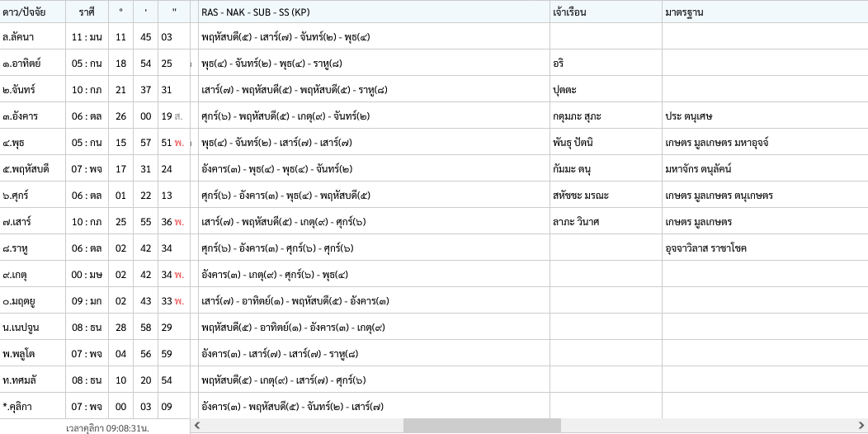Click the ล.ลัคนา KP cell starting พฤหัสบดี(๕) - เสาร์(๗)
The height and width of the screenshot is (434, 868).
(375, 37)
